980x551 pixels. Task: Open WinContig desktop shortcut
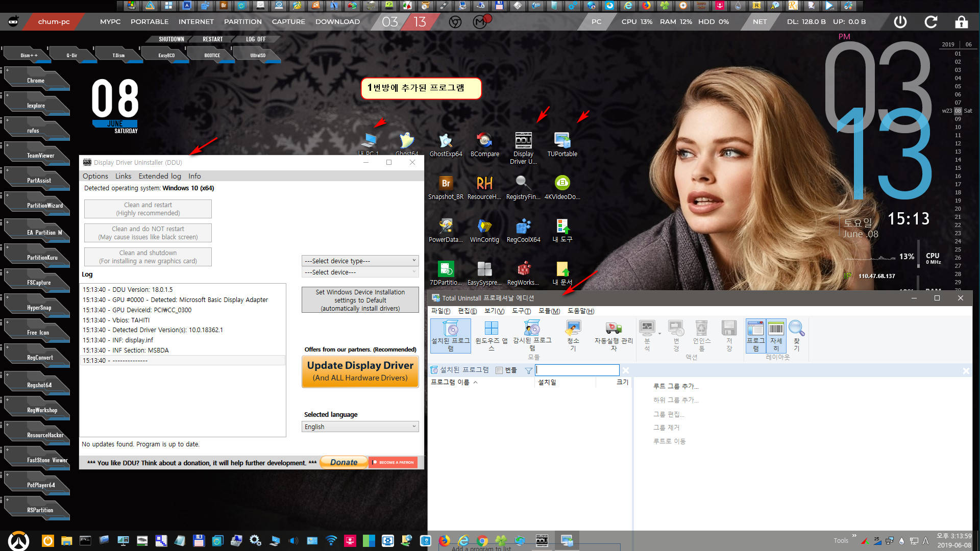pos(484,231)
